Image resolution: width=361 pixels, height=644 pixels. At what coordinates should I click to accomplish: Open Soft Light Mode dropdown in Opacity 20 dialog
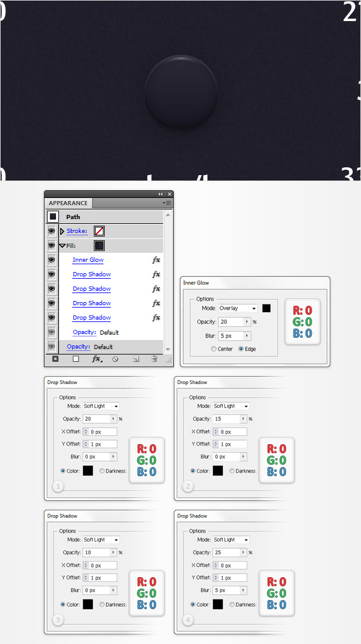click(x=101, y=406)
